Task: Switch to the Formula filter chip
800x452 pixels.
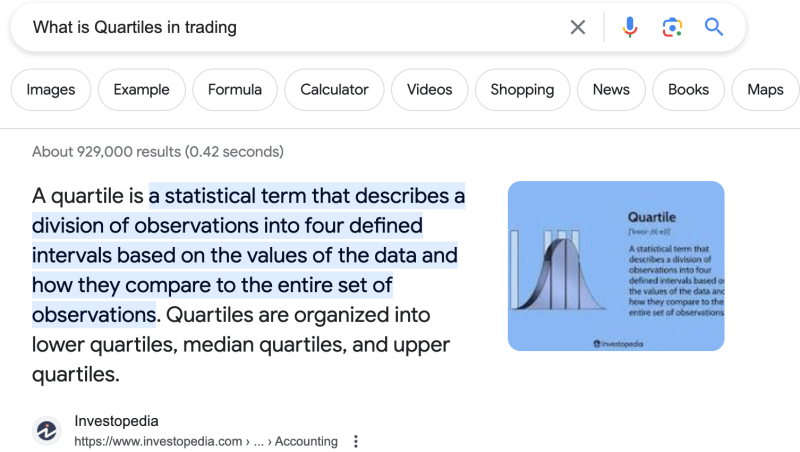Action: [235, 90]
